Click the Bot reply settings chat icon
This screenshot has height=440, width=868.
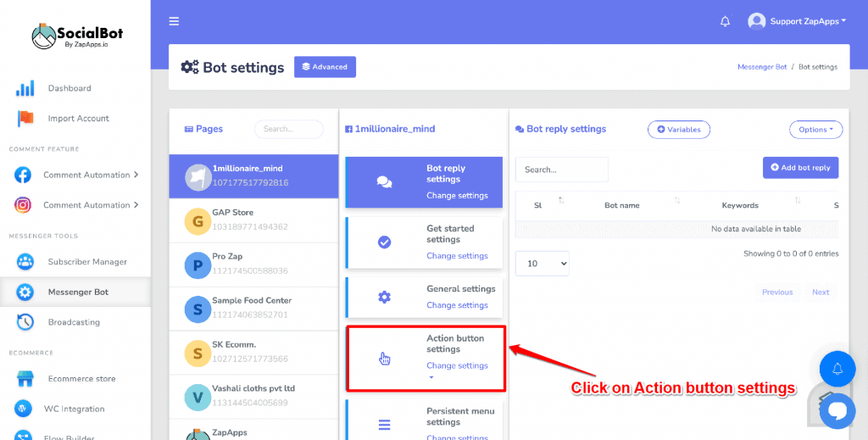[384, 182]
